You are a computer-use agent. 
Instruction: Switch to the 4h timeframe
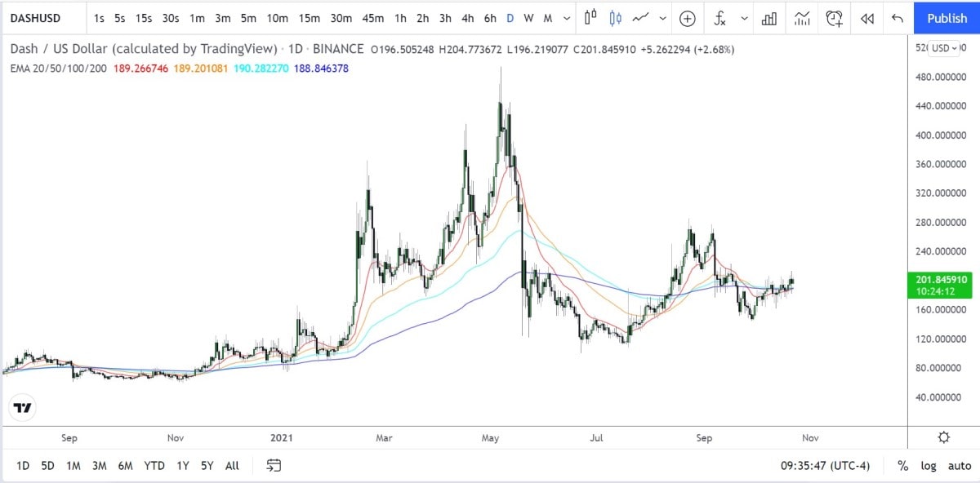click(466, 17)
